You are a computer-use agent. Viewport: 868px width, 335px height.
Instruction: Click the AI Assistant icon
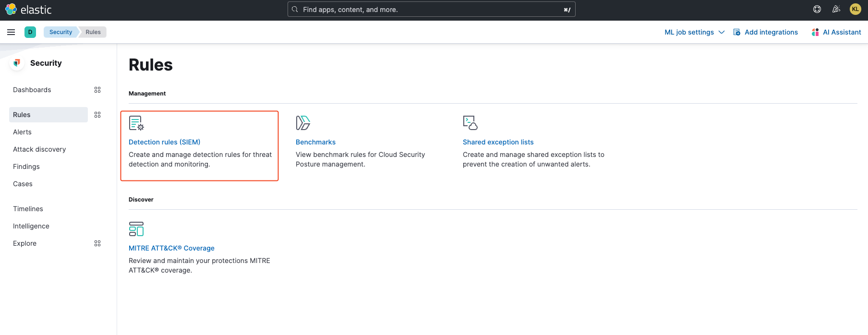point(815,32)
